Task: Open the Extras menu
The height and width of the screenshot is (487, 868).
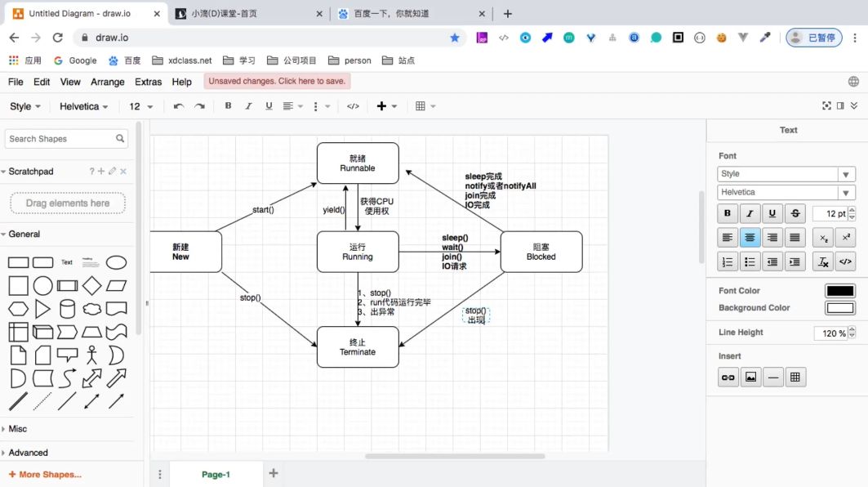Action: point(149,82)
